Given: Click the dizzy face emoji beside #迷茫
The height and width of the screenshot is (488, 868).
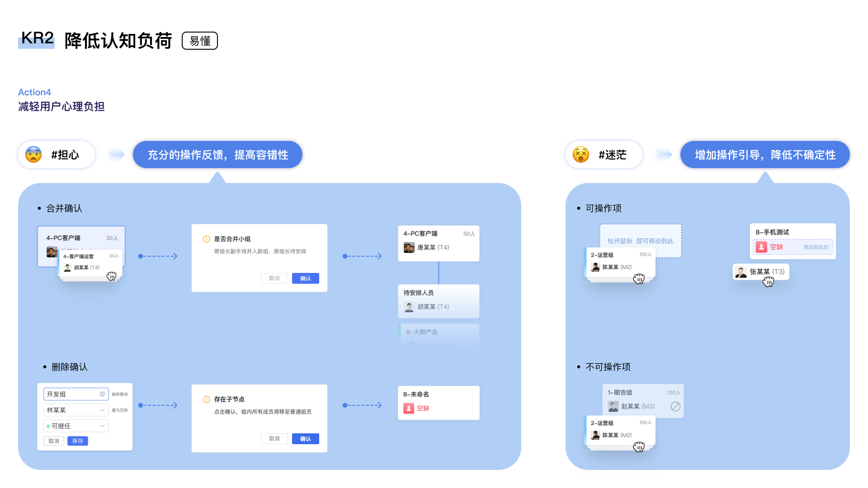Looking at the screenshot, I should tap(581, 155).
